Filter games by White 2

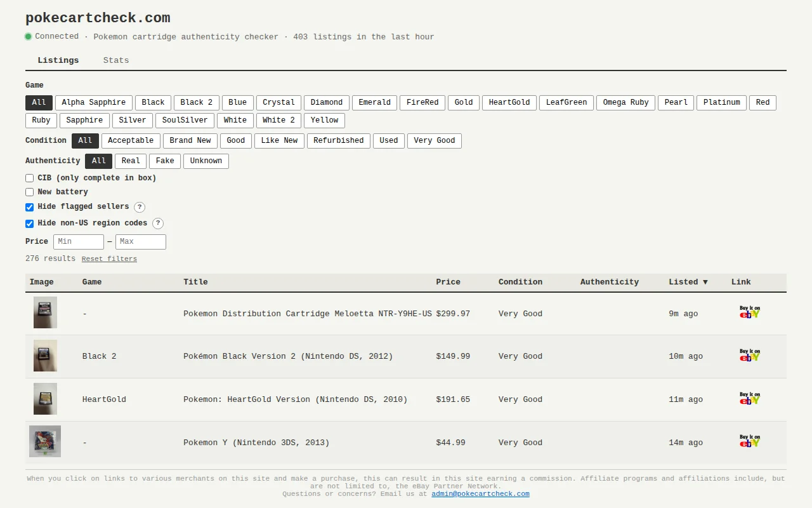[278, 121]
